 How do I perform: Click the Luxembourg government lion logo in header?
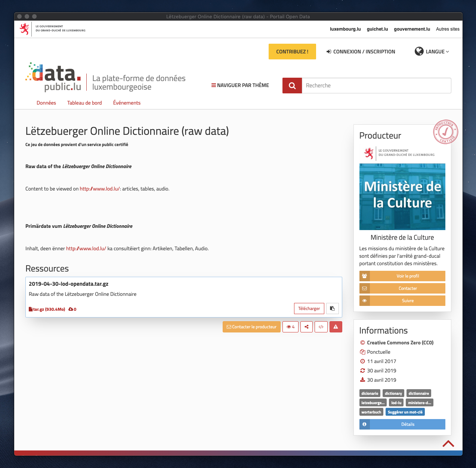click(x=24, y=29)
